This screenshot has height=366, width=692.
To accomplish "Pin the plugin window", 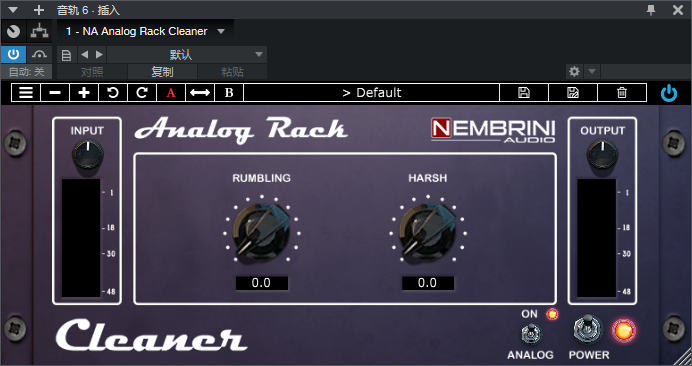I will pyautogui.click(x=651, y=10).
